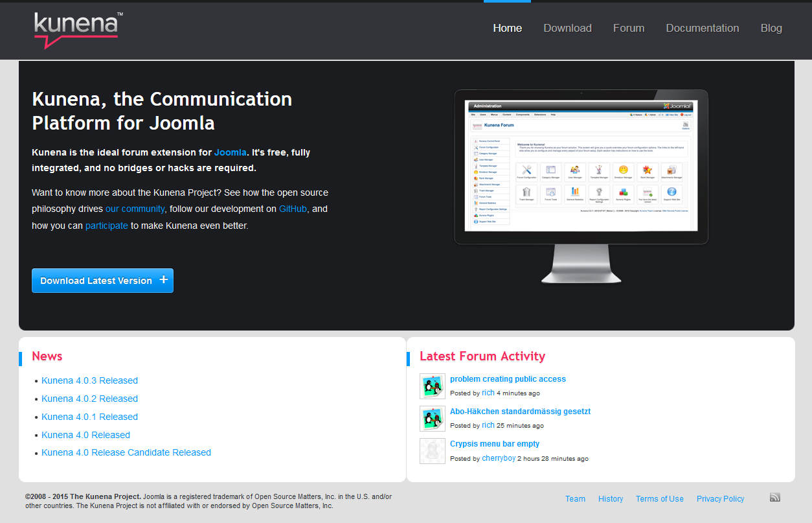Click '©2008 - 2015 The Kunena Project' text
The height and width of the screenshot is (523, 812).
83,497
